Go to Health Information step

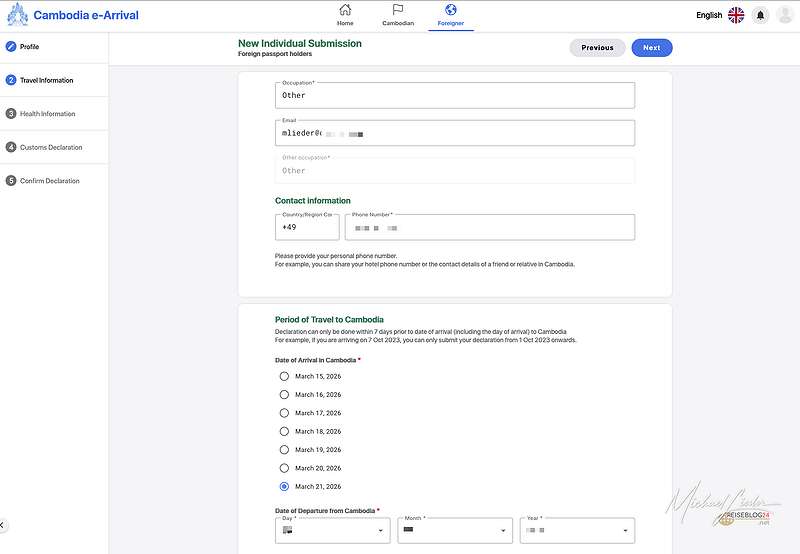47,114
